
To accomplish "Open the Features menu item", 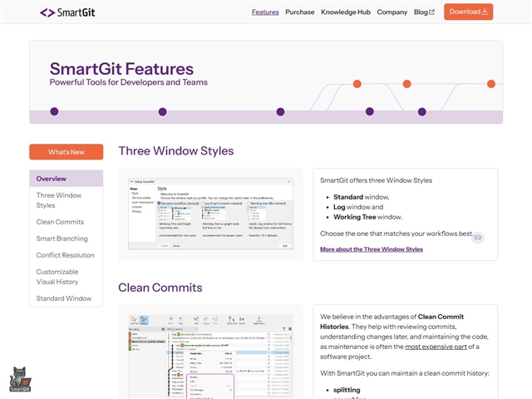I will coord(265,12).
